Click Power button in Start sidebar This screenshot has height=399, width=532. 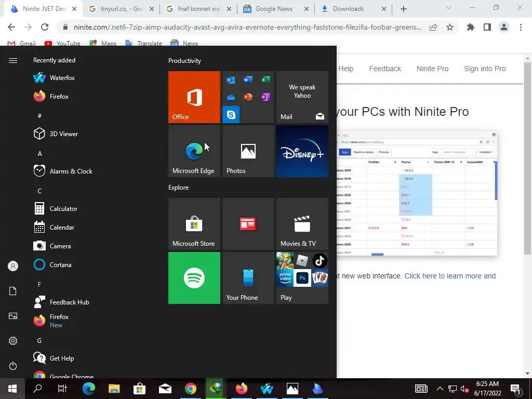point(13,366)
